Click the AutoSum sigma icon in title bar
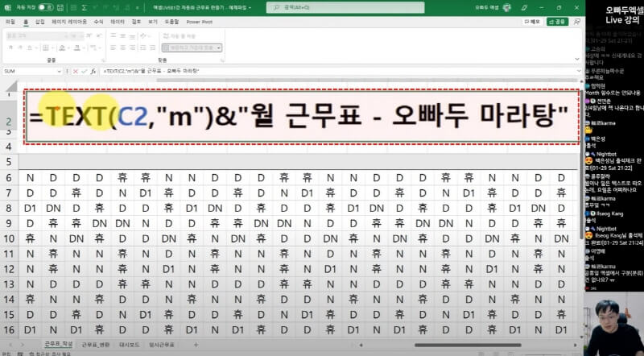The height and width of the screenshot is (356, 644). point(85,8)
